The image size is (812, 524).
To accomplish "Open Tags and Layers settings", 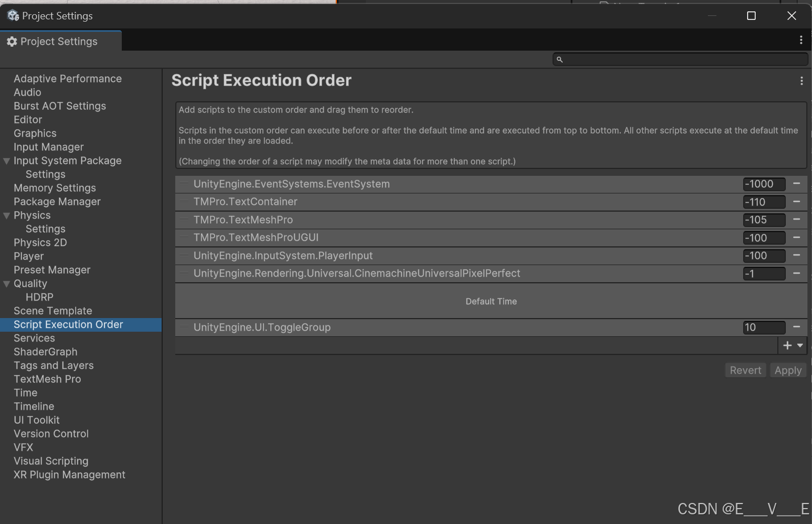I will [53, 365].
